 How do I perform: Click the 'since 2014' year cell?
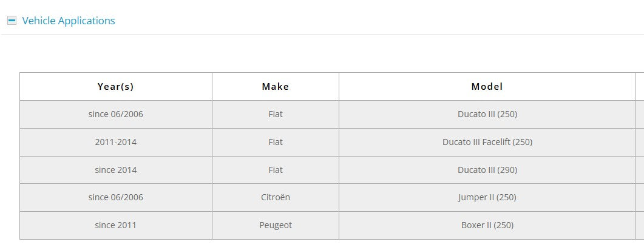(115, 170)
